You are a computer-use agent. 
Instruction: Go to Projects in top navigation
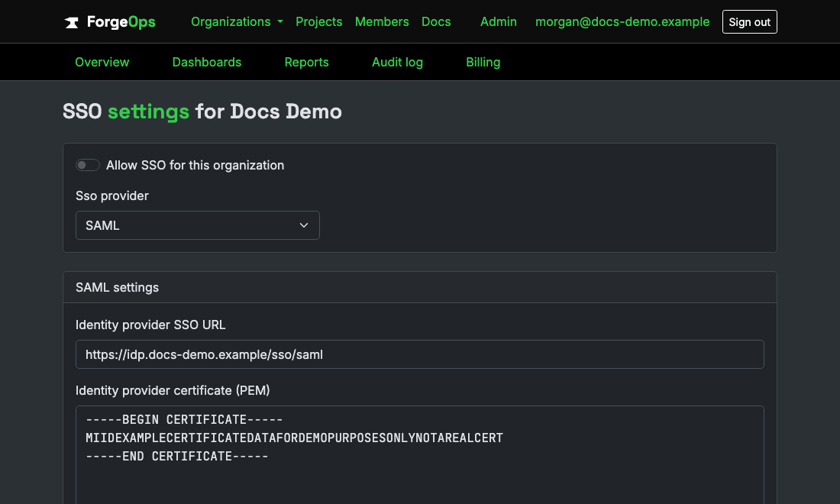(318, 21)
